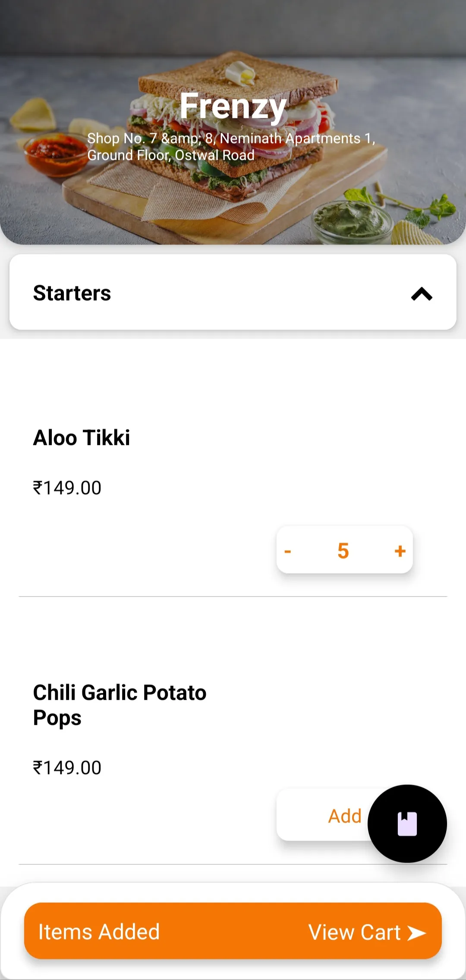The width and height of the screenshot is (466, 980).
Task: Collapse Starters using the chevron arrow
Action: [x=422, y=294]
